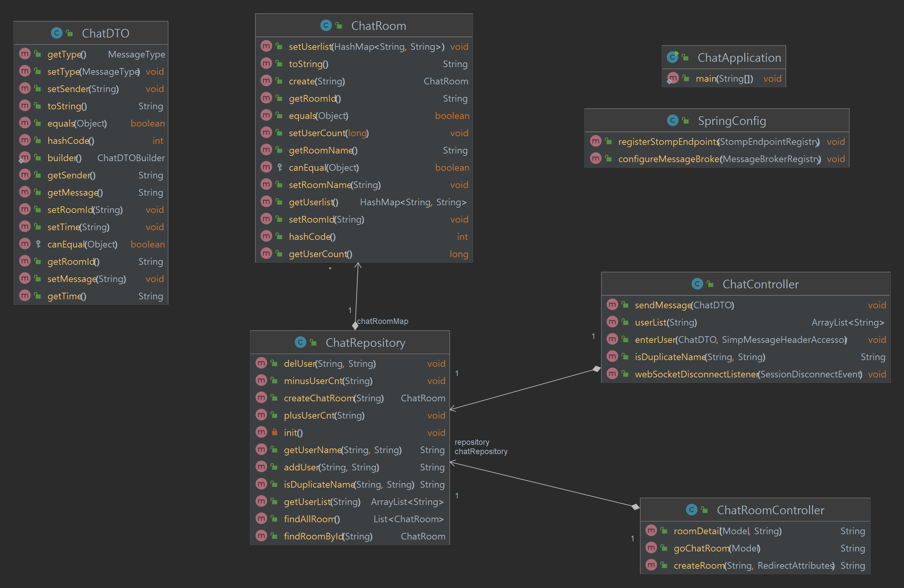The width and height of the screenshot is (904, 588).
Task: Click the protected key icon beside ChatRoom canEqual
Action: click(x=279, y=167)
